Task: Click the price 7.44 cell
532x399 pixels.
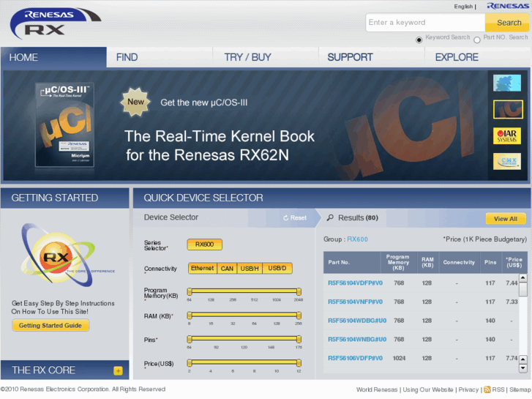Action: (x=512, y=283)
